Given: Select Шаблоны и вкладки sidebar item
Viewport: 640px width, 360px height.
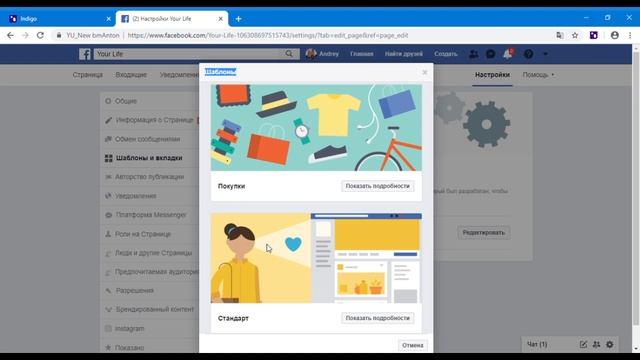Looking at the screenshot, I should [x=149, y=158].
